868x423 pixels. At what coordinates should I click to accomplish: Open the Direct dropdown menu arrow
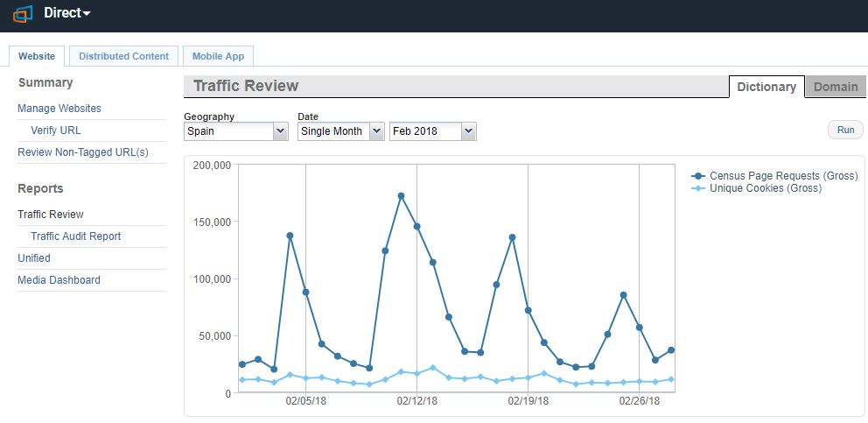(x=86, y=13)
